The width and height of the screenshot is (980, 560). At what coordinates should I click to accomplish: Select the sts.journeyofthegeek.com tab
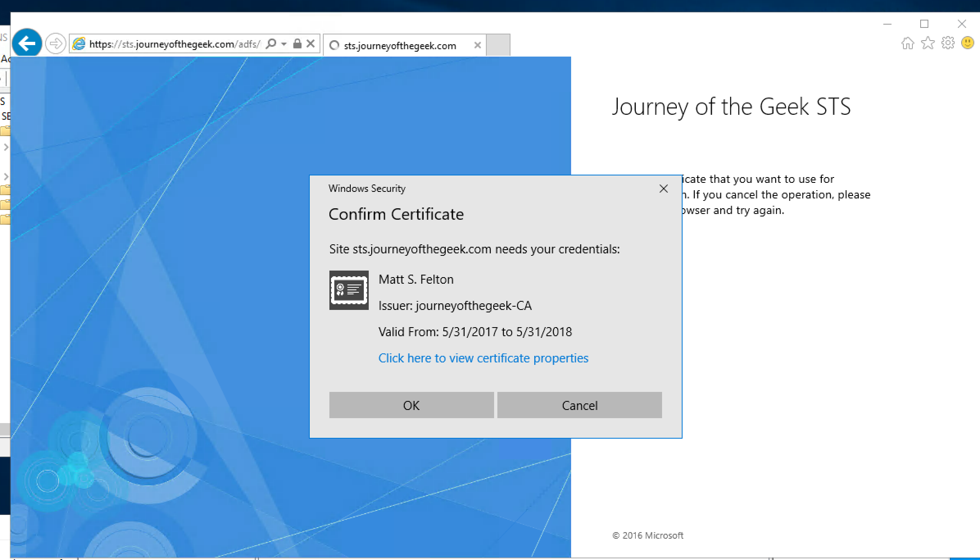[x=399, y=46]
